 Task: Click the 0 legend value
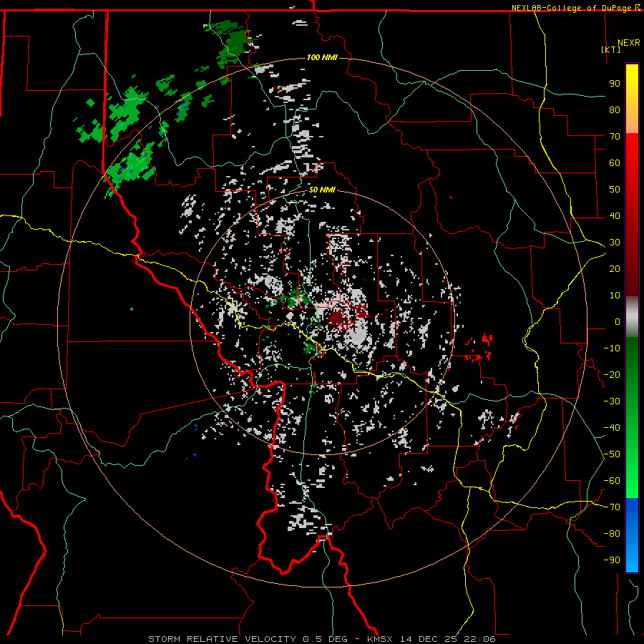click(618, 321)
